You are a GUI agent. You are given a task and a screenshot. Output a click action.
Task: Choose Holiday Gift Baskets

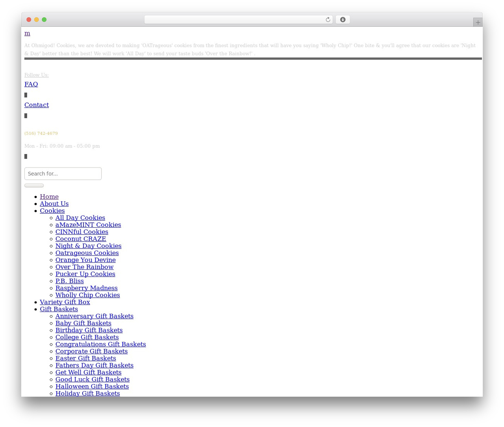click(88, 394)
